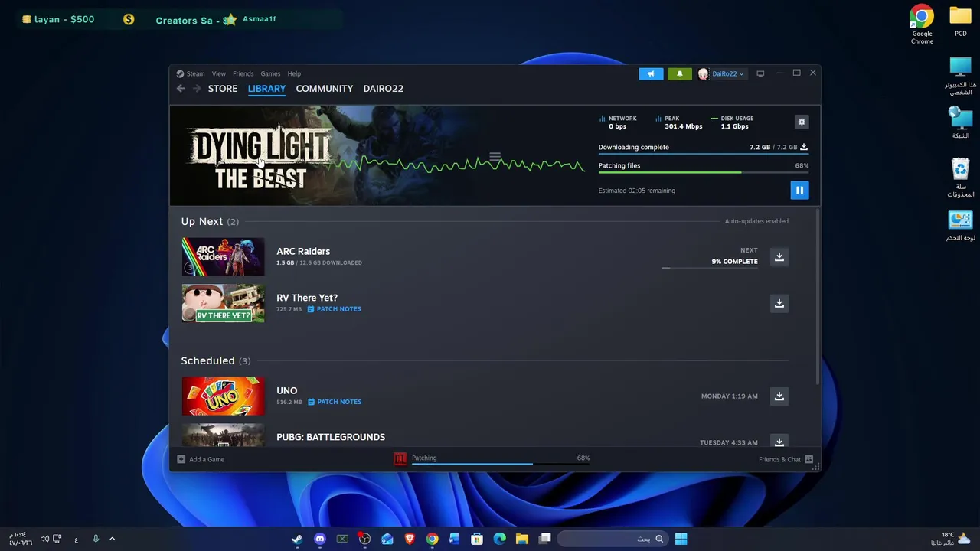Open the Windows Start button
The image size is (980, 551).
coord(681,539)
